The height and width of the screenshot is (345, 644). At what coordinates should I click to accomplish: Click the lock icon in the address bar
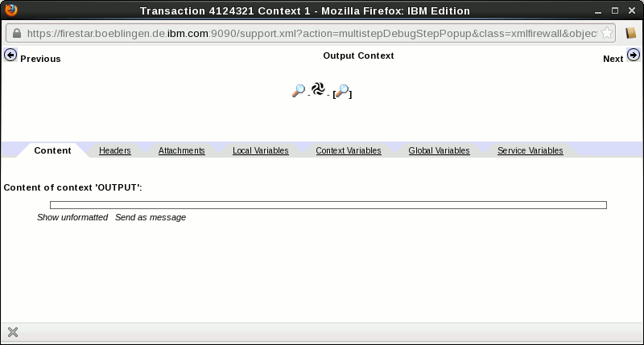16,34
